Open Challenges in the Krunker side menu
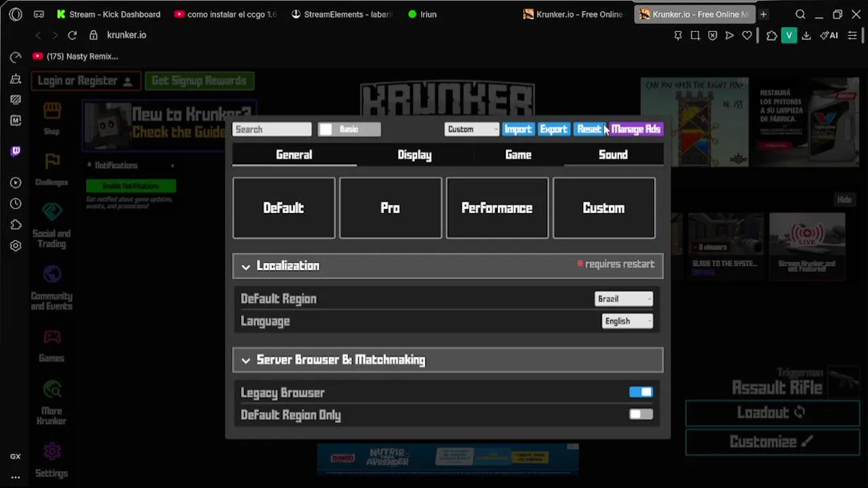Viewport: 868px width, 488px height. click(52, 169)
